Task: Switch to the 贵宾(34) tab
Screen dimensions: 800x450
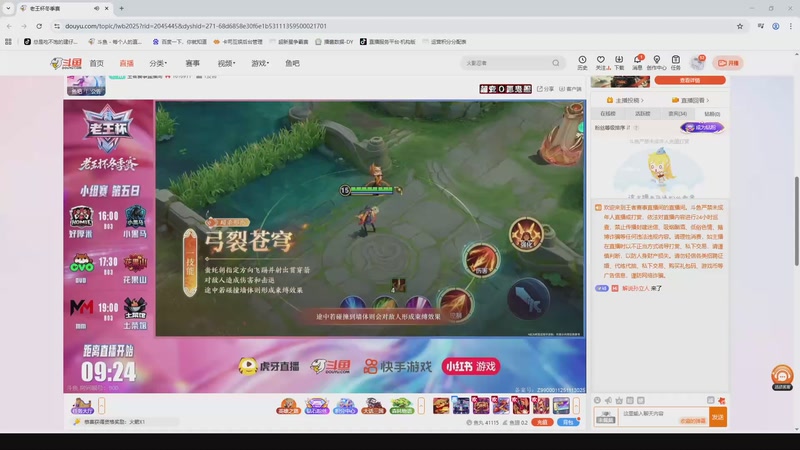Action: coord(678,114)
